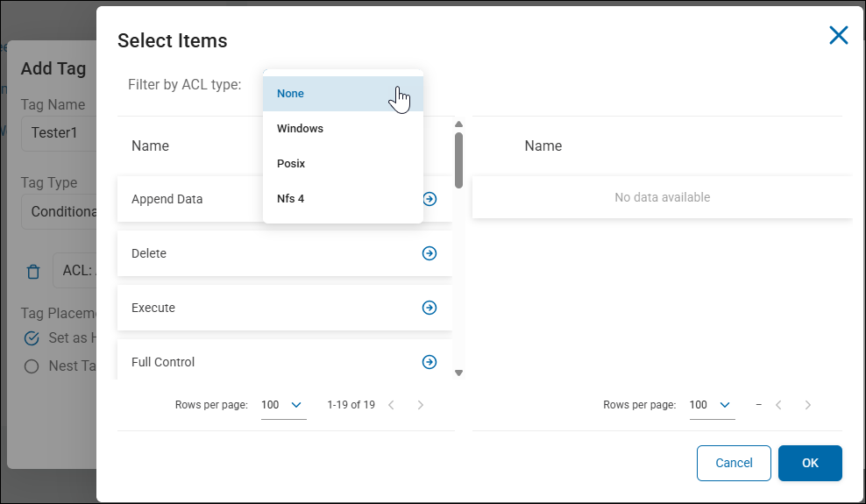This screenshot has width=866, height=504.
Task: Choose None in ACL type filter
Action: (343, 94)
